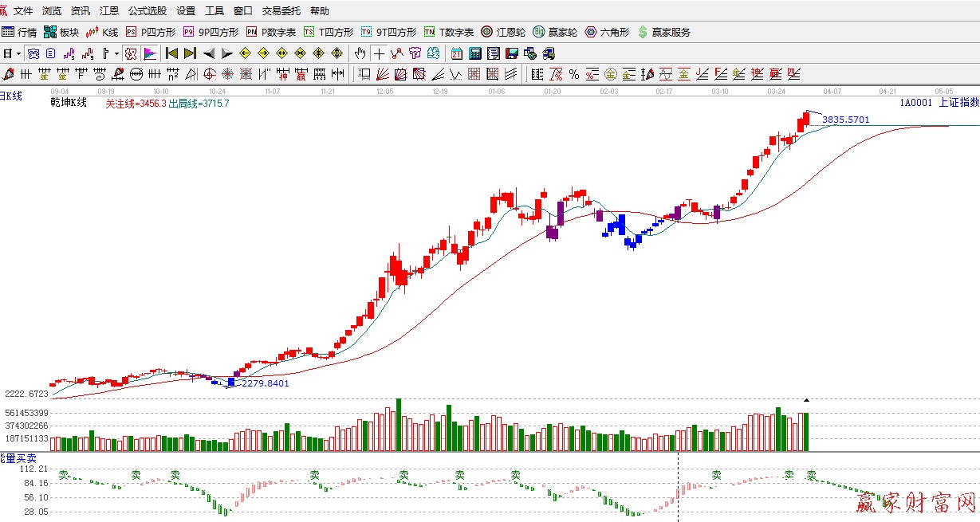
Task: Open the calendar icon in toolbar
Action: click(456, 53)
